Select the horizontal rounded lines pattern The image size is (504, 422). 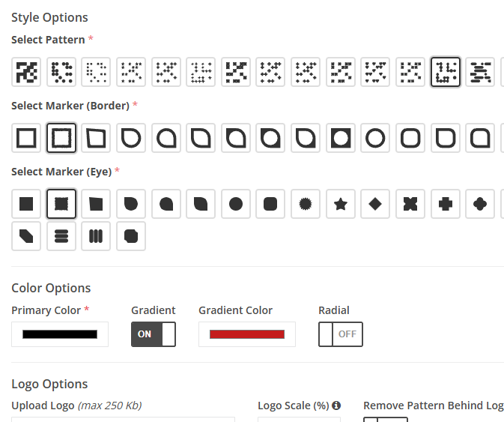point(480,72)
